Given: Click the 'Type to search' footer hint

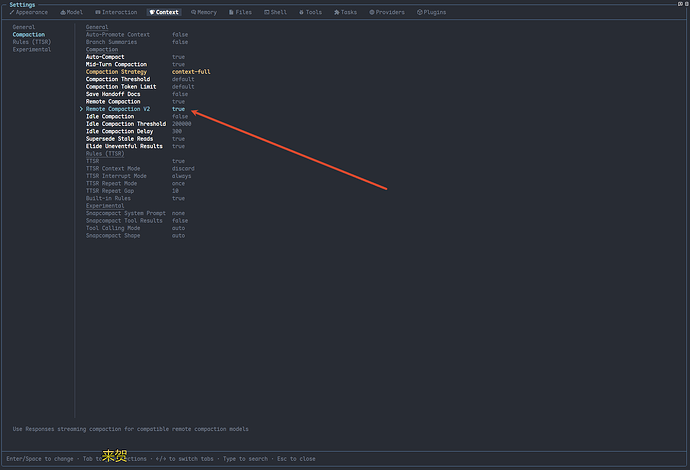Looking at the screenshot, I should coord(245,459).
